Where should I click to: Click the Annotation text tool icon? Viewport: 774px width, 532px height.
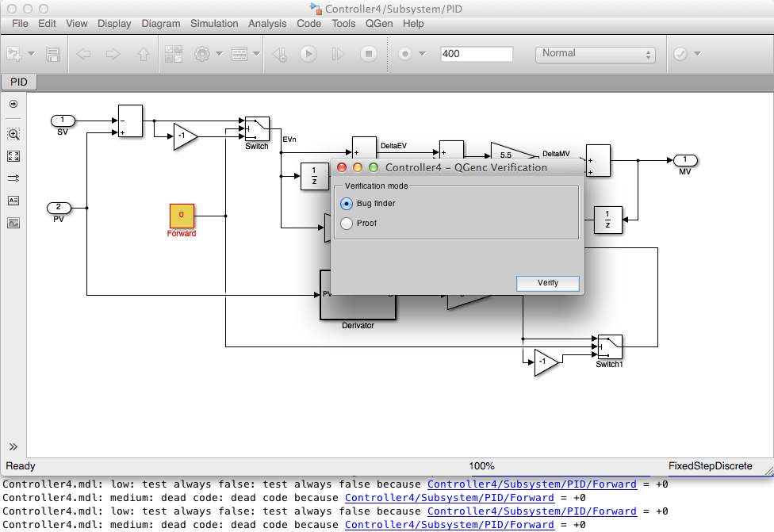click(13, 201)
